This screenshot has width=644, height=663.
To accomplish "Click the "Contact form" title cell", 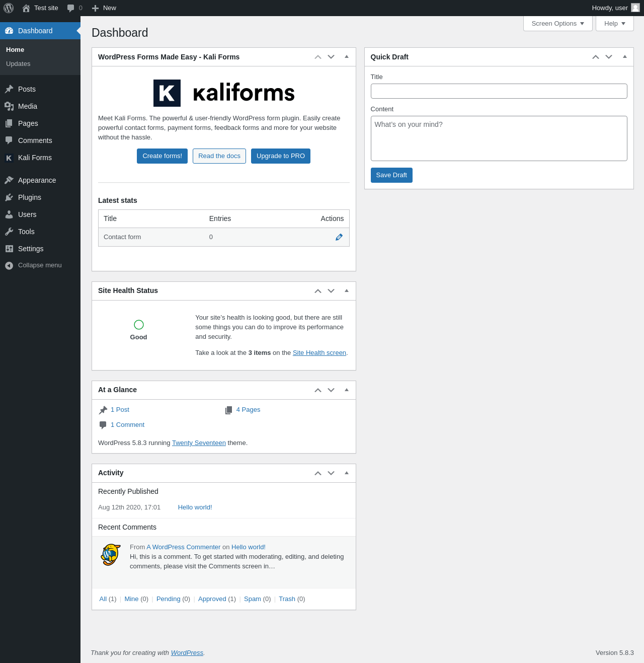I will [x=122, y=237].
